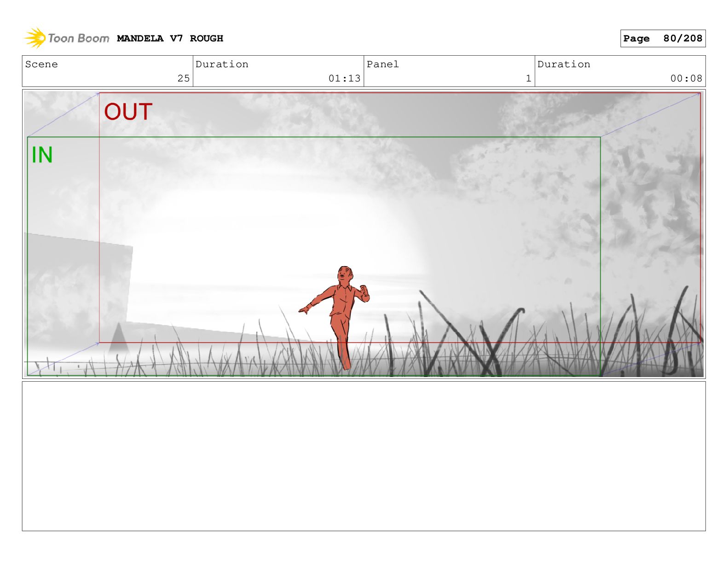Click the panel duration value '00:08'
Viewport: 728px width, 564px height.
point(686,79)
